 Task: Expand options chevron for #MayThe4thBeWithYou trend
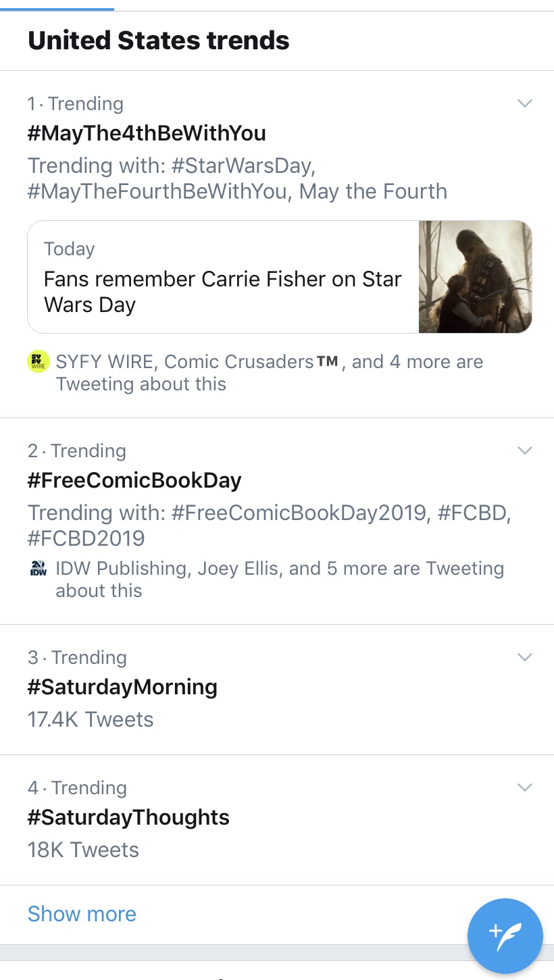point(525,103)
